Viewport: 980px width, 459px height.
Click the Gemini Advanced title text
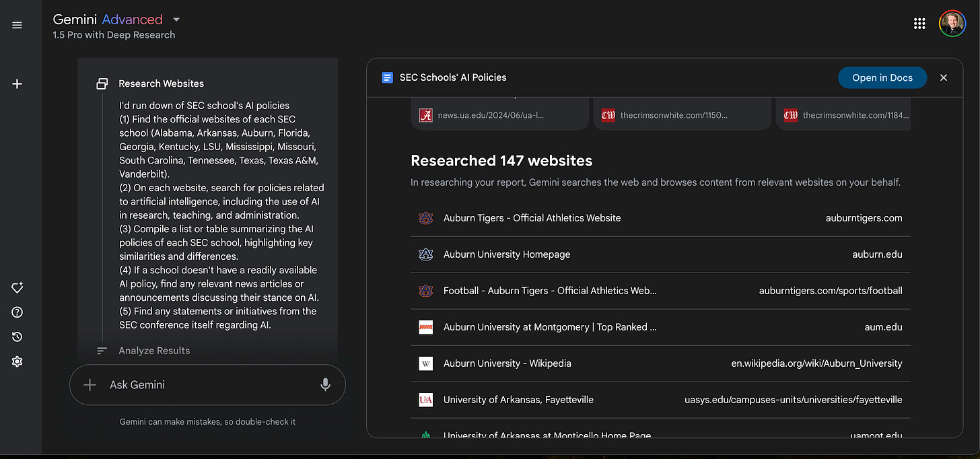point(108,20)
